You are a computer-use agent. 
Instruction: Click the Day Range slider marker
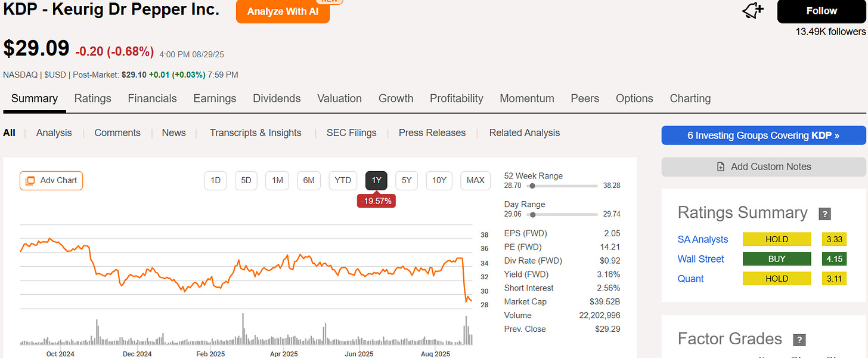point(532,214)
